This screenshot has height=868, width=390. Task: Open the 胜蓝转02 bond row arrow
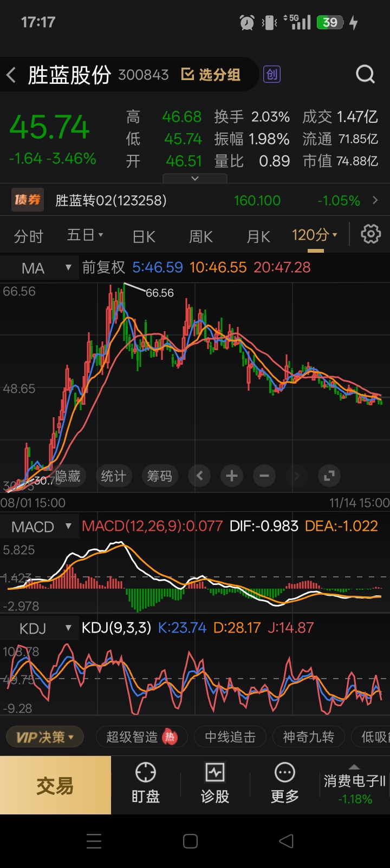375,200
